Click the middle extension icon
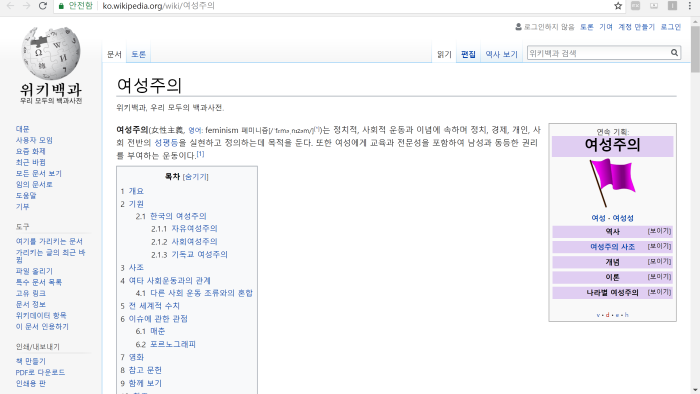 point(654,6)
